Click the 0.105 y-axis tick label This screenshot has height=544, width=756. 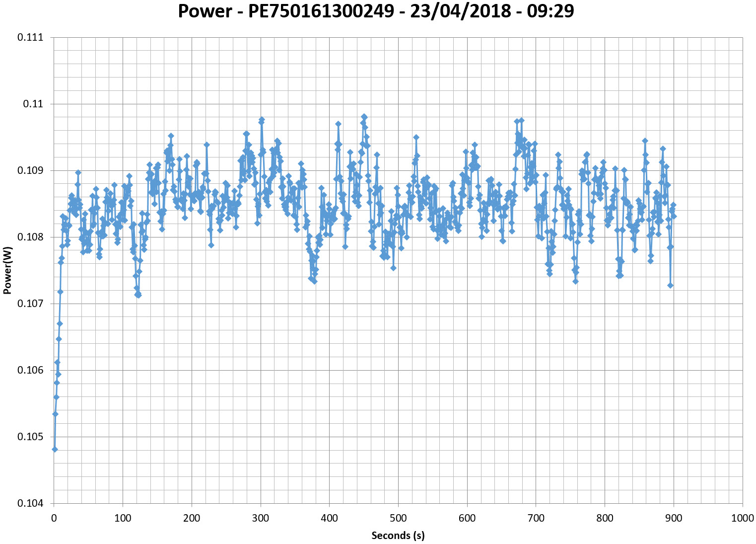pos(30,437)
